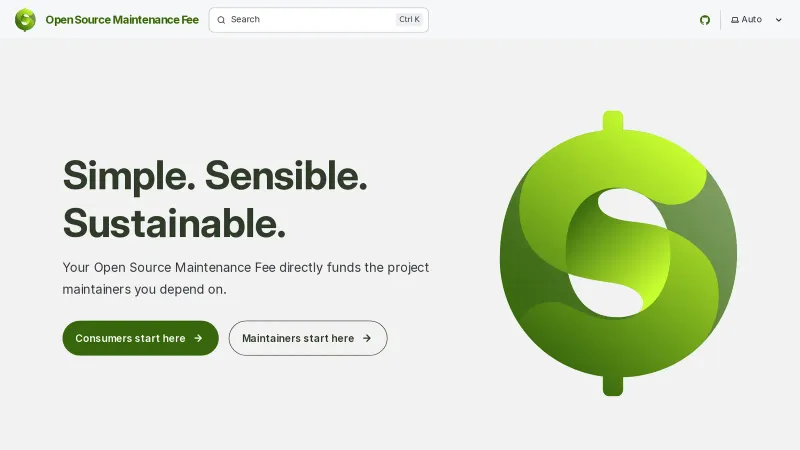Click the magnifier icon in search box
Viewport: 800px width, 450px height.
pos(221,20)
